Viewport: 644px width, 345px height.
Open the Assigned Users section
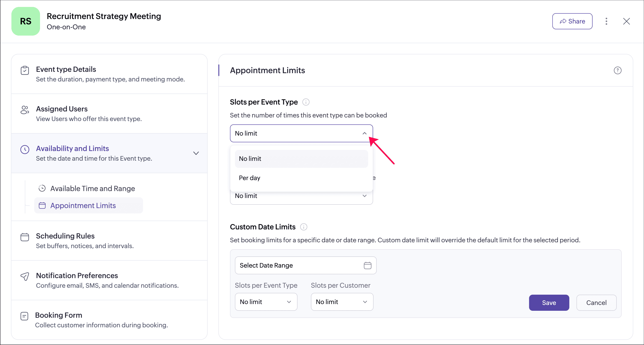62,109
